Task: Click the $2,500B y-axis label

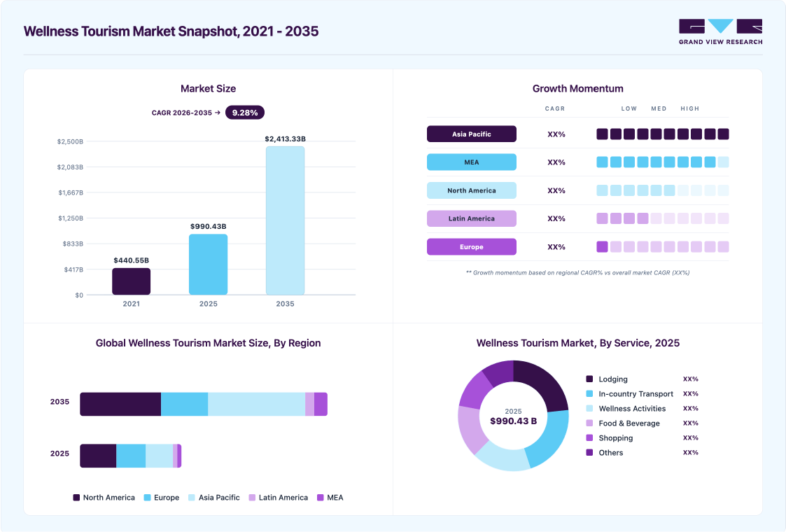Action: point(70,141)
